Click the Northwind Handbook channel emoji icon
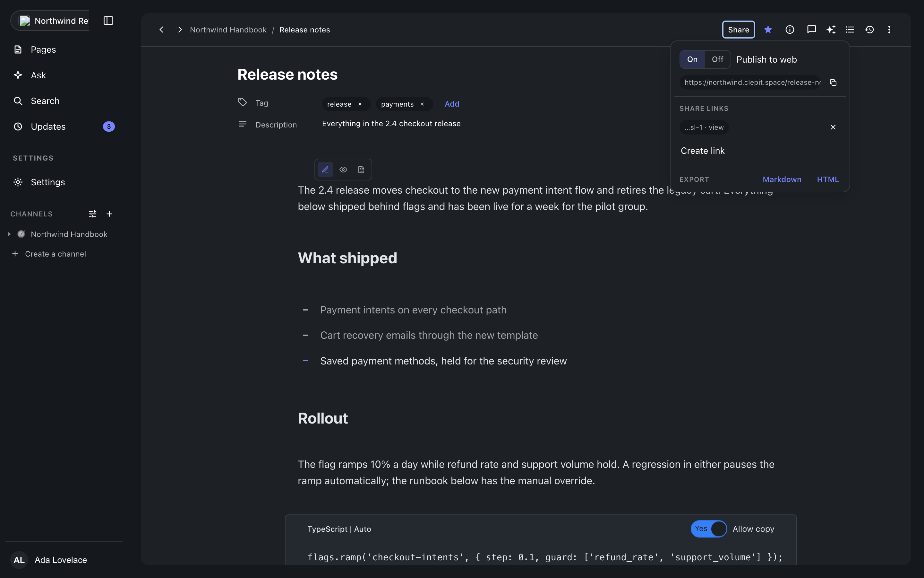 point(21,234)
